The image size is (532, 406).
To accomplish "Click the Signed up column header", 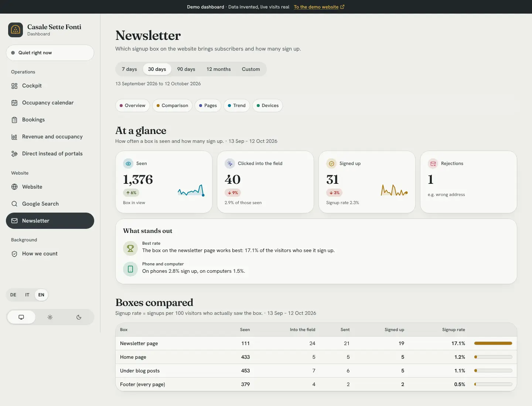I will click(x=394, y=330).
